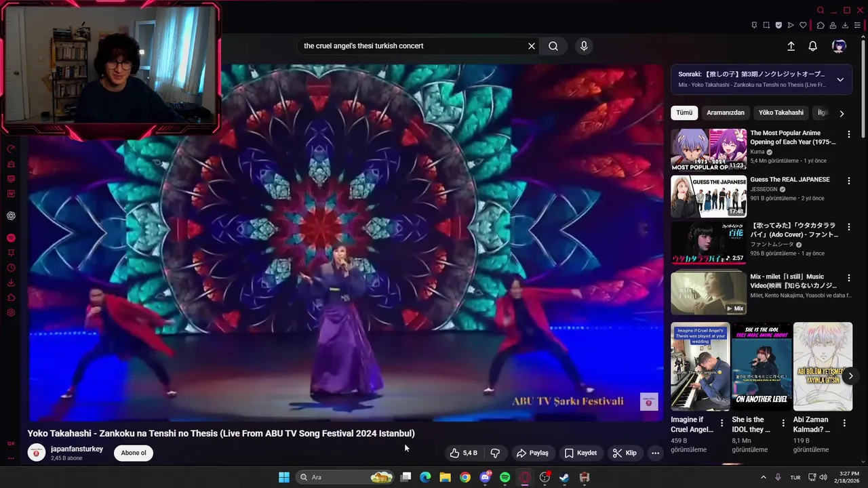This screenshot has height=488, width=868.
Task: Open the Opera GX tab search icon
Action: click(821, 10)
